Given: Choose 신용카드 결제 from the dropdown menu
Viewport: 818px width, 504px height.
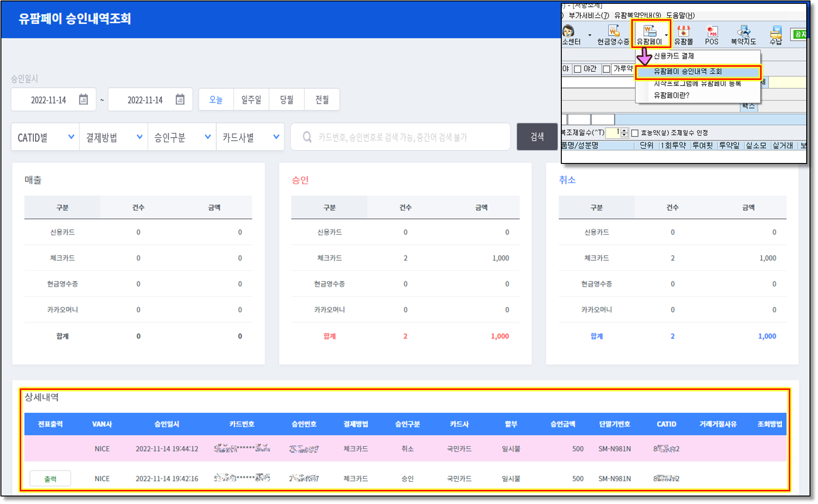Looking at the screenshot, I should click(674, 56).
